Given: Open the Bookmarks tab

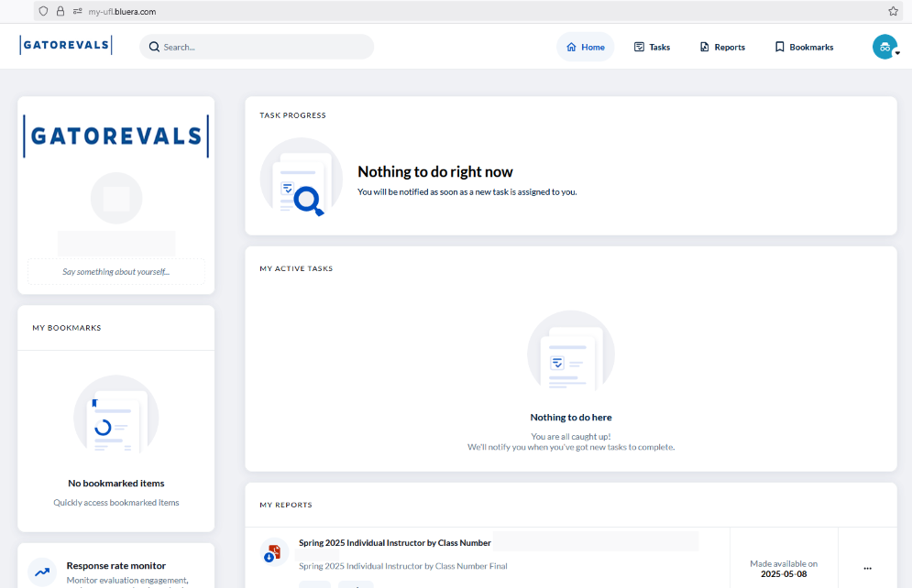Looking at the screenshot, I should point(805,47).
